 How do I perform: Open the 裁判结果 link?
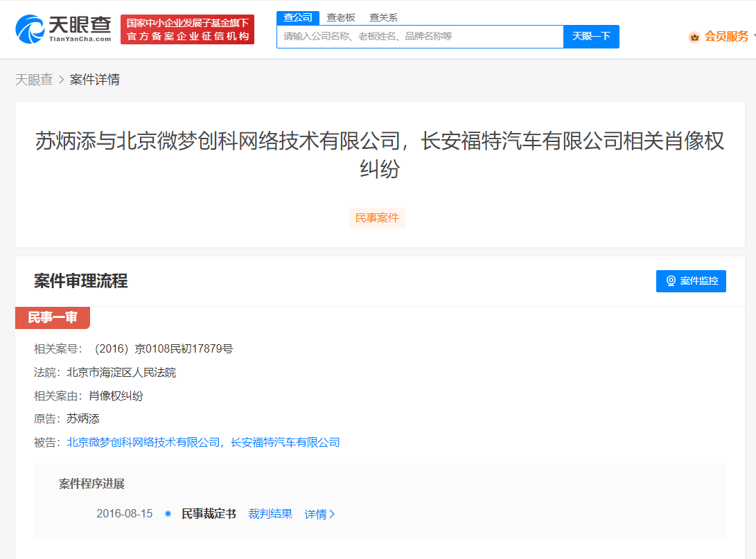(x=270, y=514)
